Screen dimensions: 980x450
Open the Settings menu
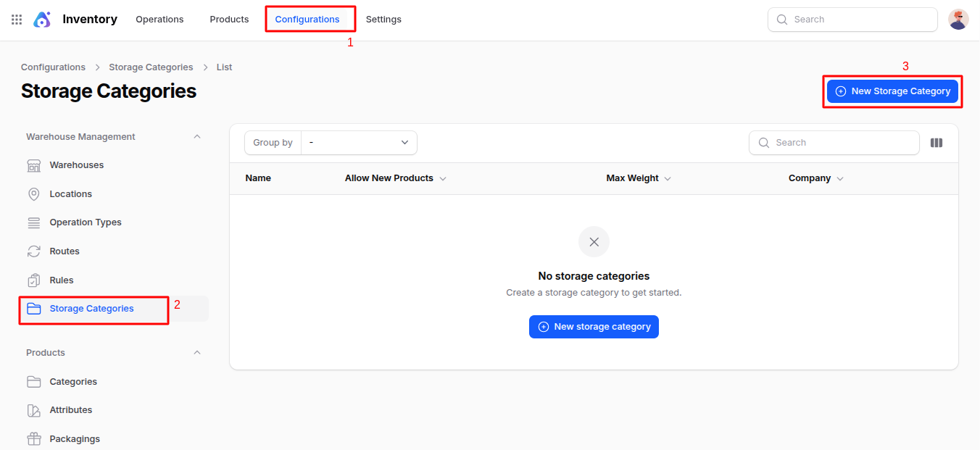(383, 19)
